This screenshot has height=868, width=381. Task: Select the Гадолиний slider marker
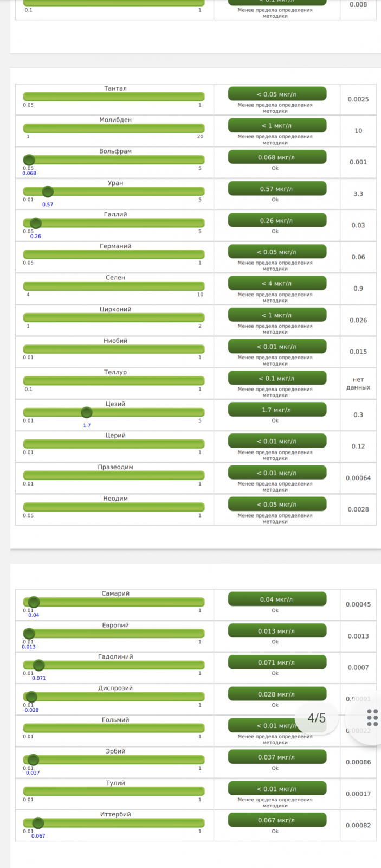pyautogui.click(x=38, y=665)
